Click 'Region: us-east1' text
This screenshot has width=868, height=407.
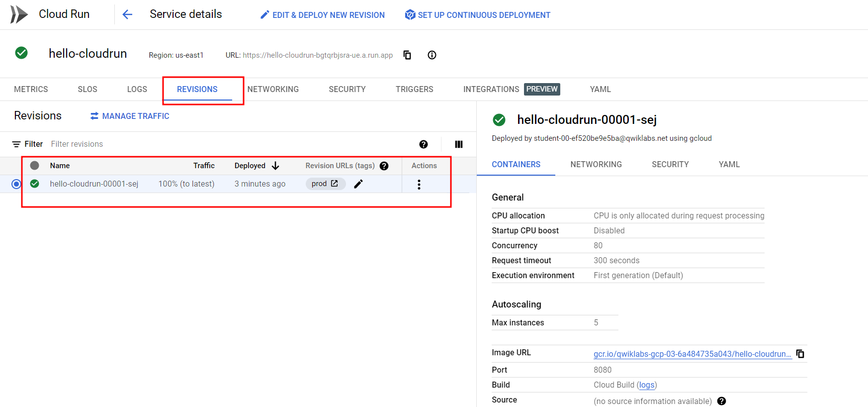tap(176, 55)
